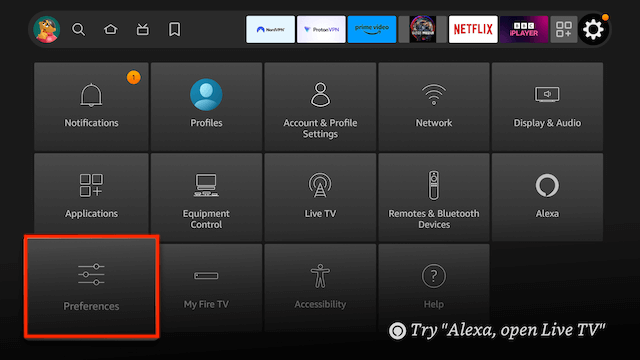Click the settings gear icon
Screen dimensions: 640x360
click(593, 29)
